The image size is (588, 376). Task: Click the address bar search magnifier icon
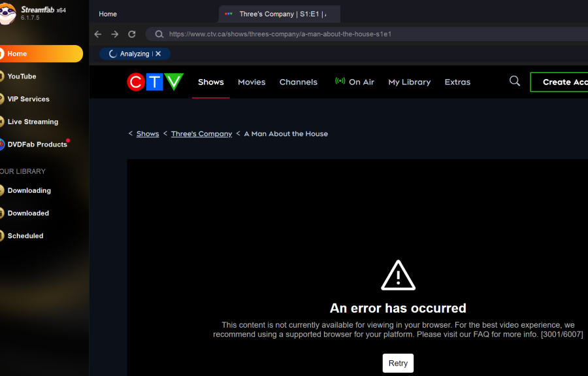pyautogui.click(x=159, y=34)
